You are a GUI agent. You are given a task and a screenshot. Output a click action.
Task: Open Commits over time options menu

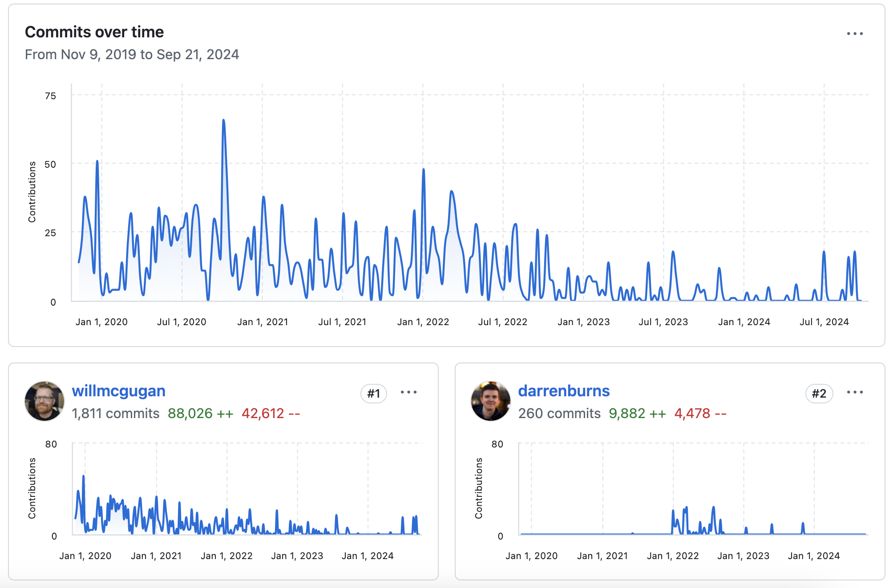[x=854, y=34]
